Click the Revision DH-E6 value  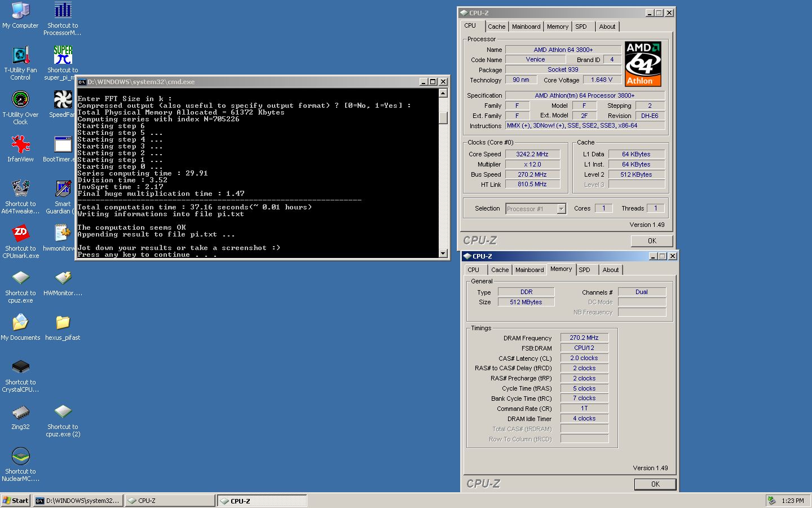pos(650,116)
